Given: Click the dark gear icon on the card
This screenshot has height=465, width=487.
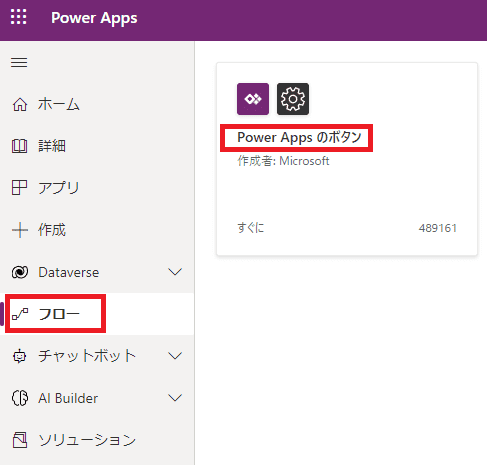Looking at the screenshot, I should pyautogui.click(x=293, y=99).
